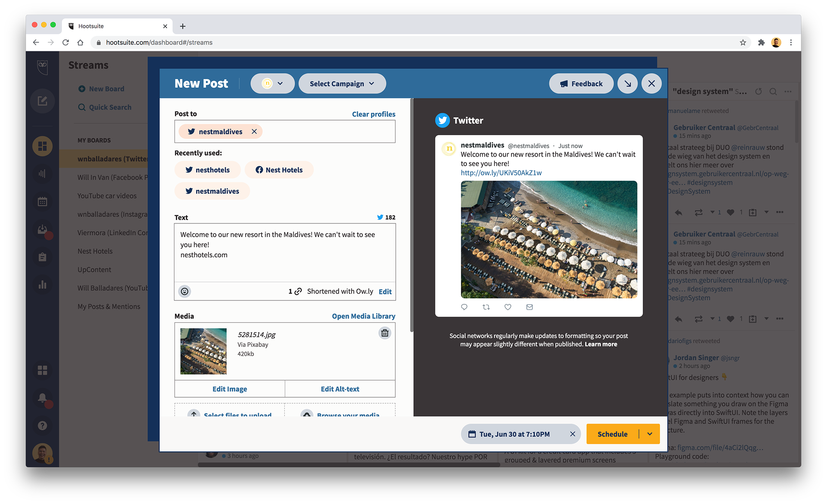The image size is (827, 504).
Task: Minimize the New Post composer with arrow icon
Action: coord(628,83)
